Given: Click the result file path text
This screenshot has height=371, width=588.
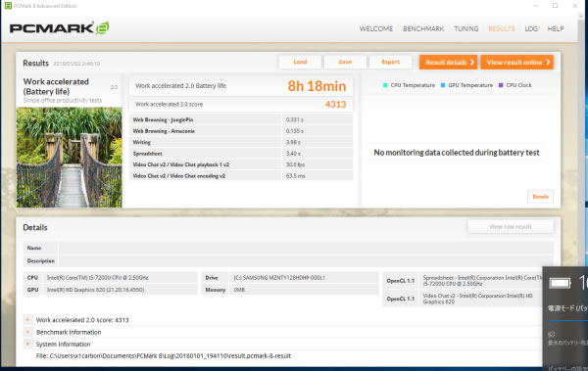Looking at the screenshot, I should [164, 355].
